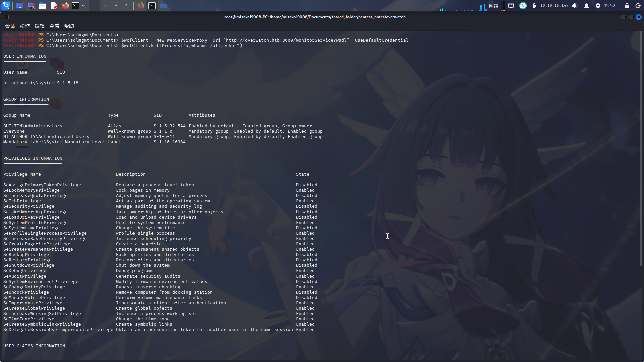
Task: Switch to workspace 3
Action: pos(116,6)
